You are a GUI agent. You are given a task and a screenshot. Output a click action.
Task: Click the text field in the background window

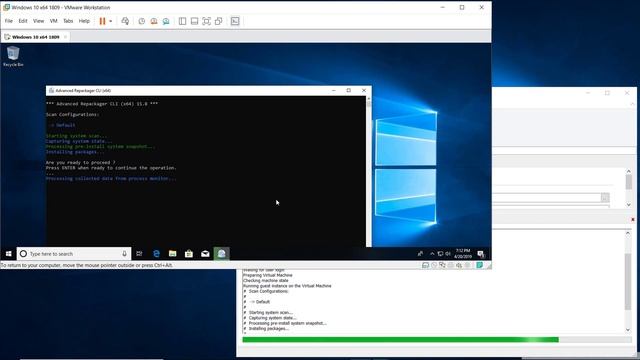point(547,198)
